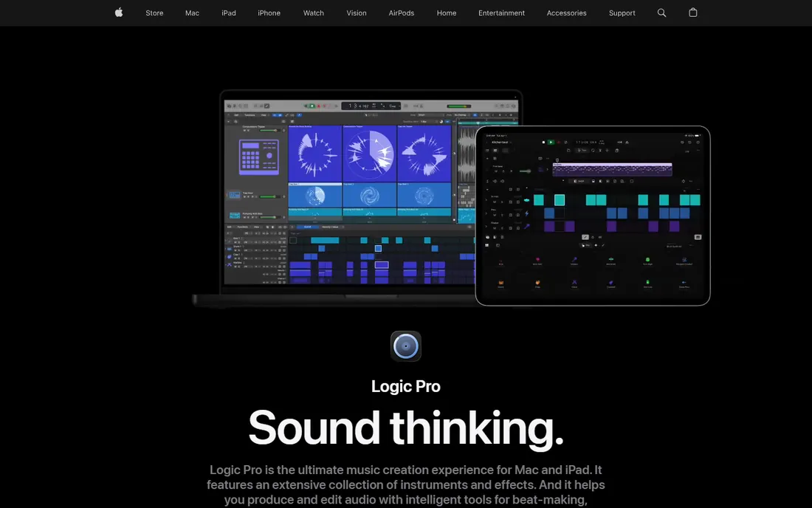Click the "Sound thinking." headline
The height and width of the screenshot is (508, 812).
click(405, 428)
